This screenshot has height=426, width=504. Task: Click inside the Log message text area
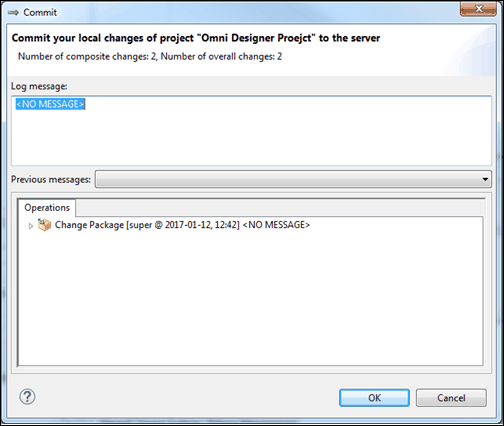click(x=251, y=131)
